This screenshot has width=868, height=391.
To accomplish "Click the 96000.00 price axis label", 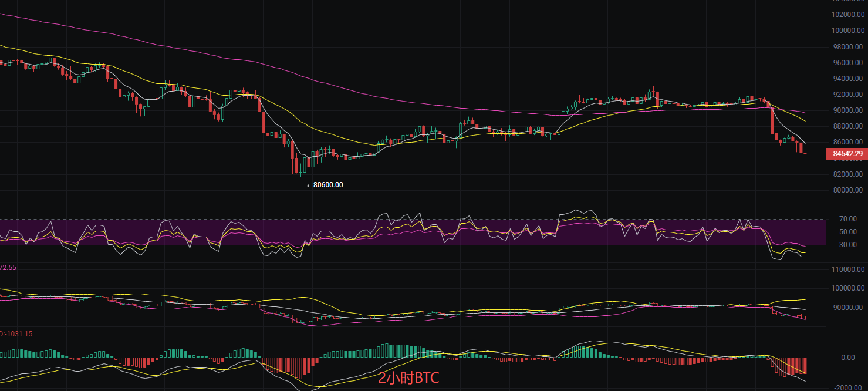I will pyautogui.click(x=847, y=63).
